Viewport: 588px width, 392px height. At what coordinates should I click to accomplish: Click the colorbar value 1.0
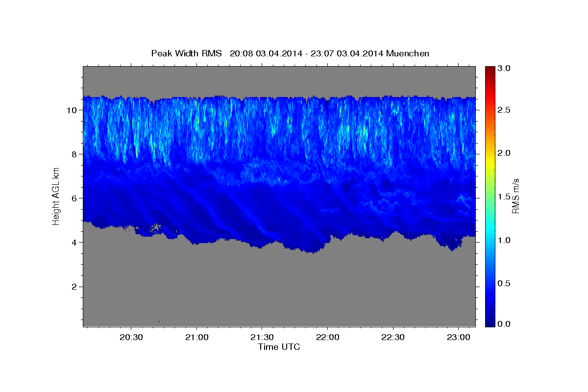tap(504, 240)
